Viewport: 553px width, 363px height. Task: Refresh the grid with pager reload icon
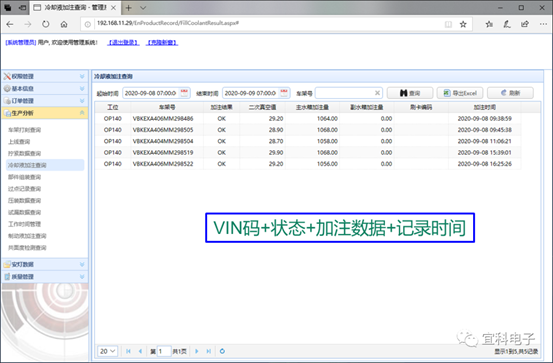click(222, 351)
